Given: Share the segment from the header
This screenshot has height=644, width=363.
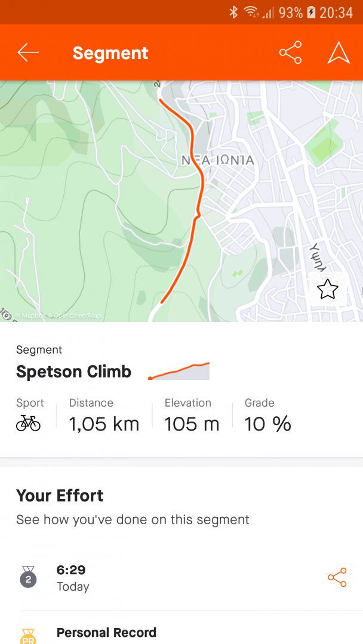Looking at the screenshot, I should 290,53.
